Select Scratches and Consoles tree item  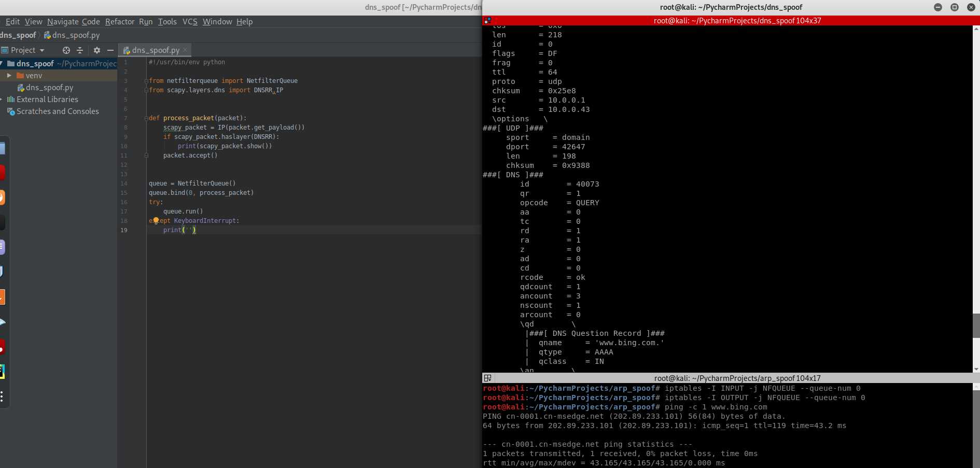tap(58, 111)
